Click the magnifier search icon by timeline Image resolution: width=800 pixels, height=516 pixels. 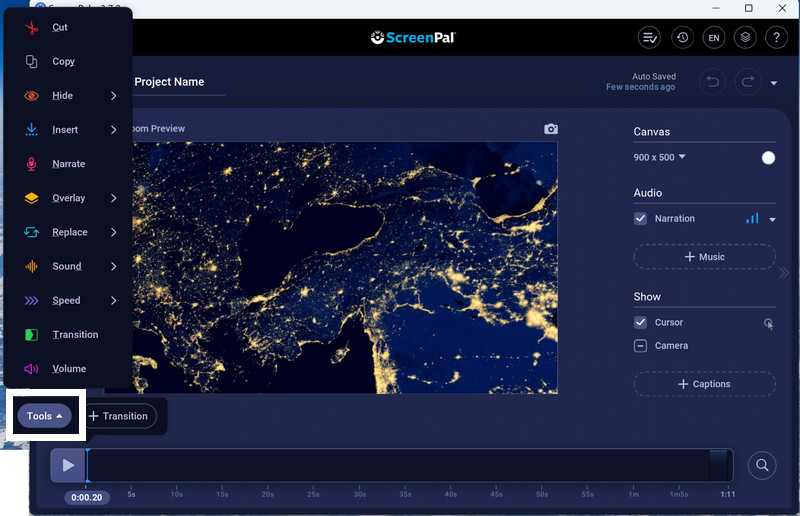(762, 465)
